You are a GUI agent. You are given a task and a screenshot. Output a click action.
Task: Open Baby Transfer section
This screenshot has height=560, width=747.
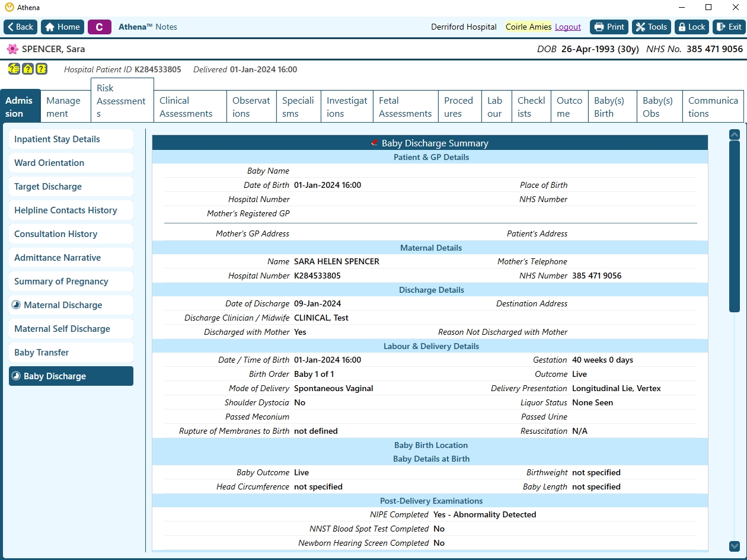tap(71, 353)
